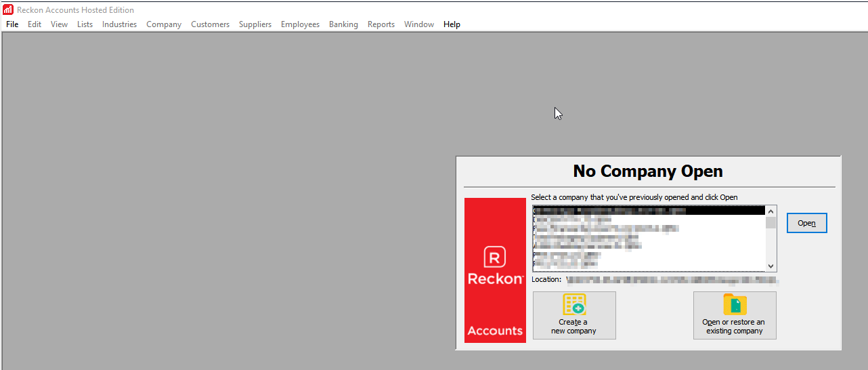Open the Window menu

coord(419,24)
